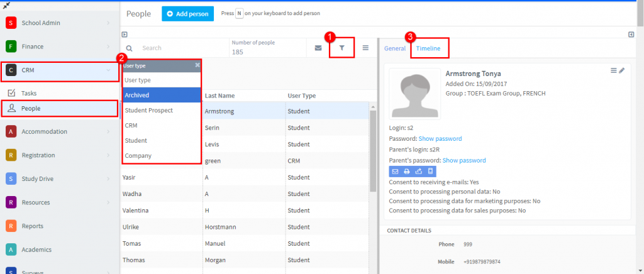Image resolution: width=644 pixels, height=274 pixels.
Task: Click the envelope icon beside people count
Action: (x=318, y=48)
